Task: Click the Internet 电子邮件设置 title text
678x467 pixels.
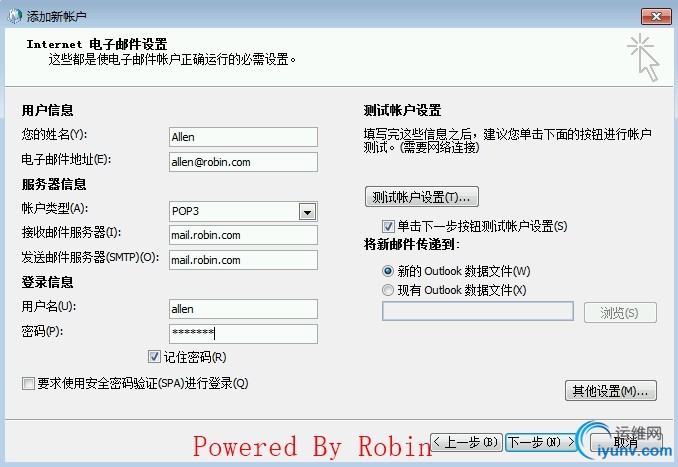Action: [97, 44]
